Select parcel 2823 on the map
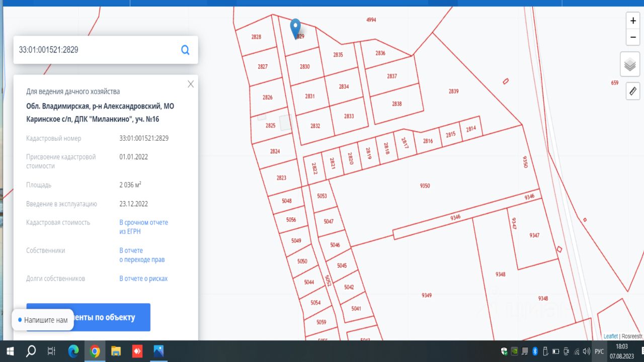The height and width of the screenshot is (362, 644). pos(281,178)
